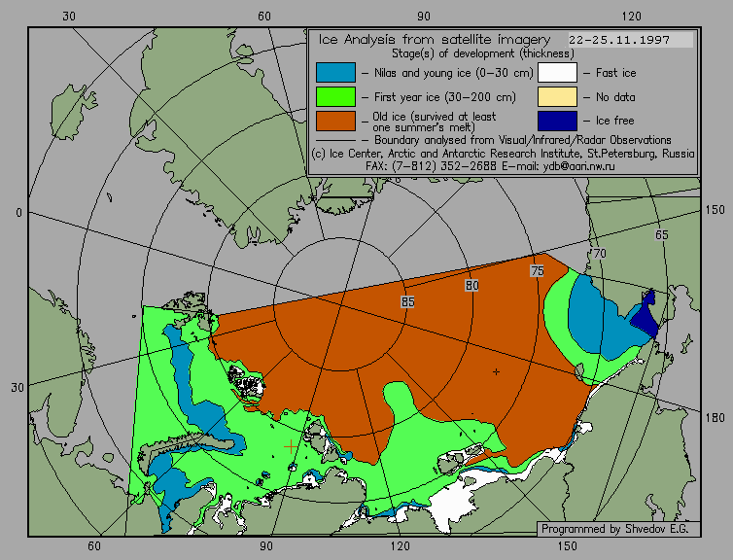Viewport: 733px width, 560px height.
Task: Click the Nilas and young ice blue swatch
Action: pyautogui.click(x=335, y=73)
